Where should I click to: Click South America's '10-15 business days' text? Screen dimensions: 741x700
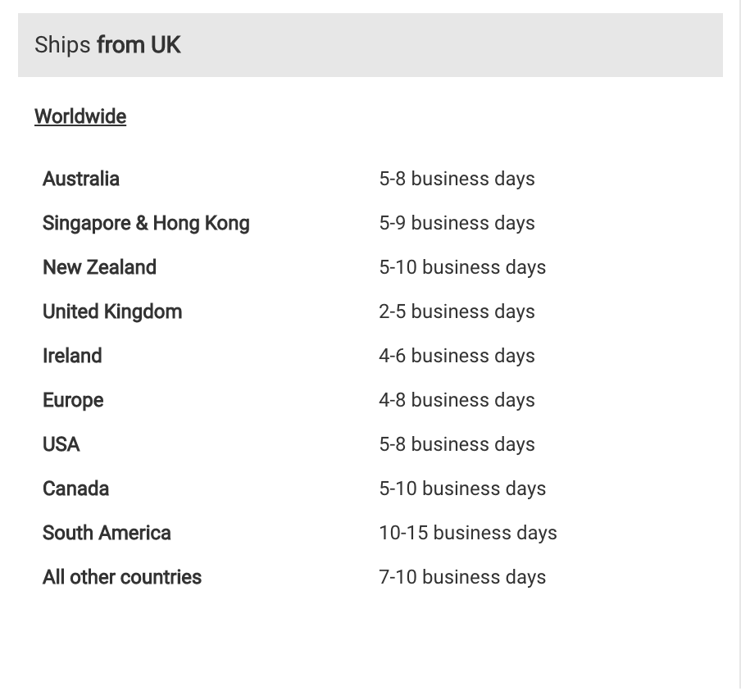tap(468, 533)
